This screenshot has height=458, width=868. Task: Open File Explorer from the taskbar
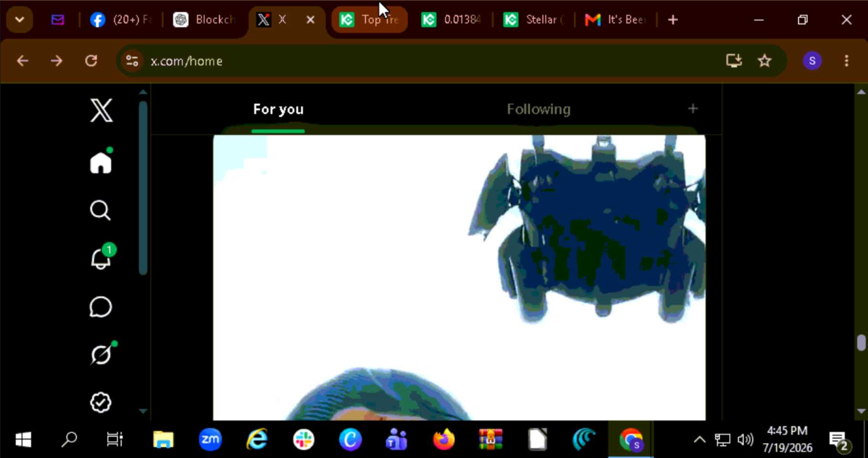(163, 439)
